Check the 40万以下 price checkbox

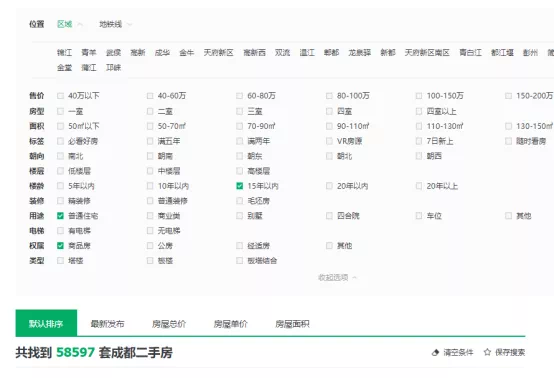tap(60, 96)
